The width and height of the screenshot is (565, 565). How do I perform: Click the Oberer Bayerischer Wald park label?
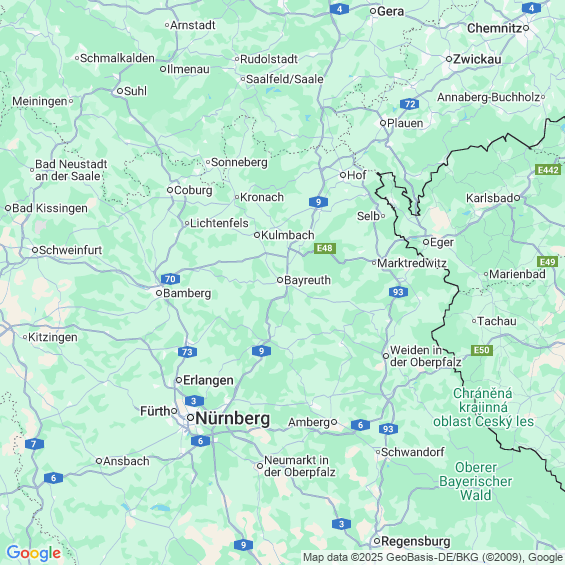[476, 481]
